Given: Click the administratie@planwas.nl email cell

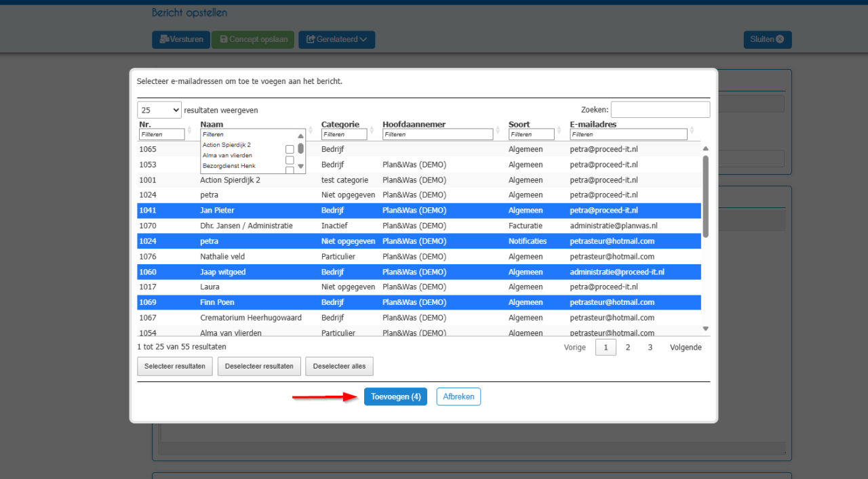Looking at the screenshot, I should (614, 226).
